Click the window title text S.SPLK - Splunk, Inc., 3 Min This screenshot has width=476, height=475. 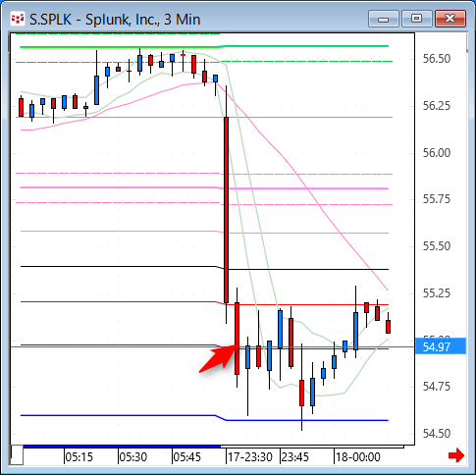coord(115,20)
